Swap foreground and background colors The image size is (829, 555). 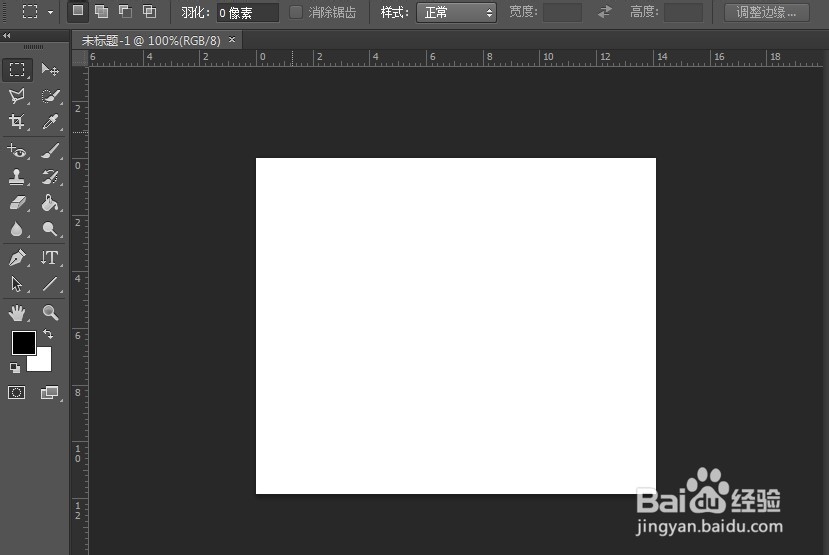tap(48, 334)
